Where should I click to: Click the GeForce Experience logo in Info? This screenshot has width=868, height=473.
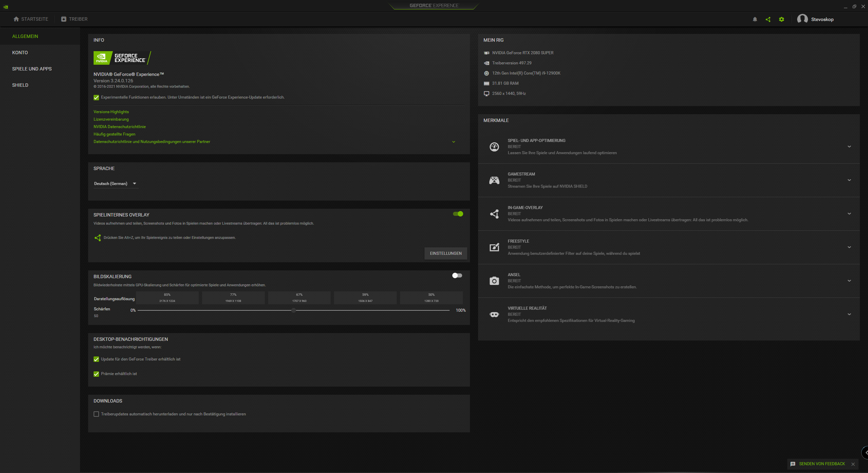point(122,58)
